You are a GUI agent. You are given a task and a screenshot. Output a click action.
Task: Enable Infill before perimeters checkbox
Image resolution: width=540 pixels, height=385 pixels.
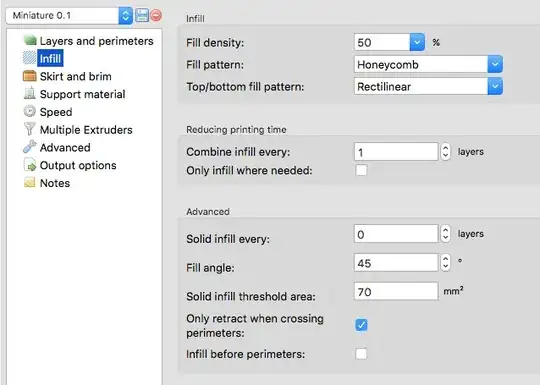[361, 354]
